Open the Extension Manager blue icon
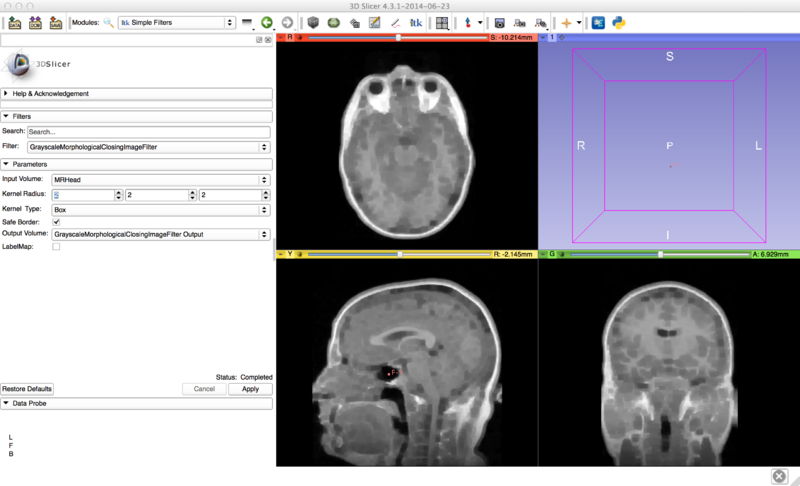Screen dimensions: 800x486 [598, 22]
